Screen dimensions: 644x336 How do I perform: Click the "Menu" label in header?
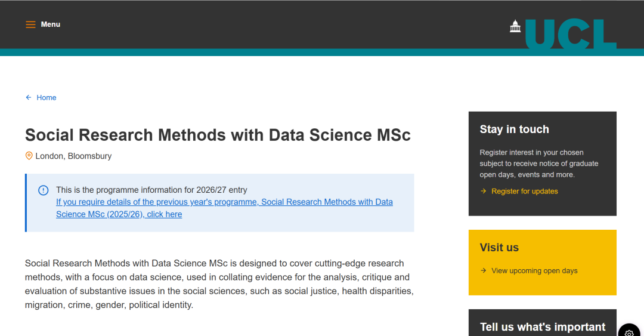(x=51, y=24)
